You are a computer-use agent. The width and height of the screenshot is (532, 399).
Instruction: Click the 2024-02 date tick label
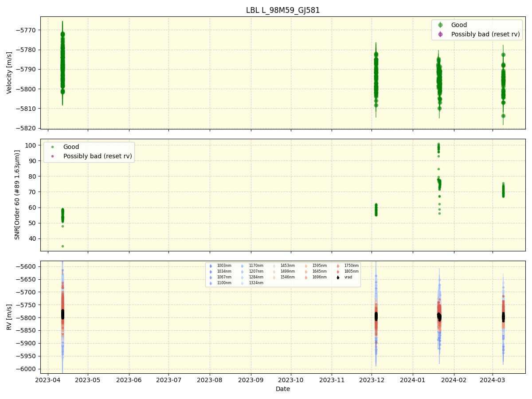coord(454,380)
